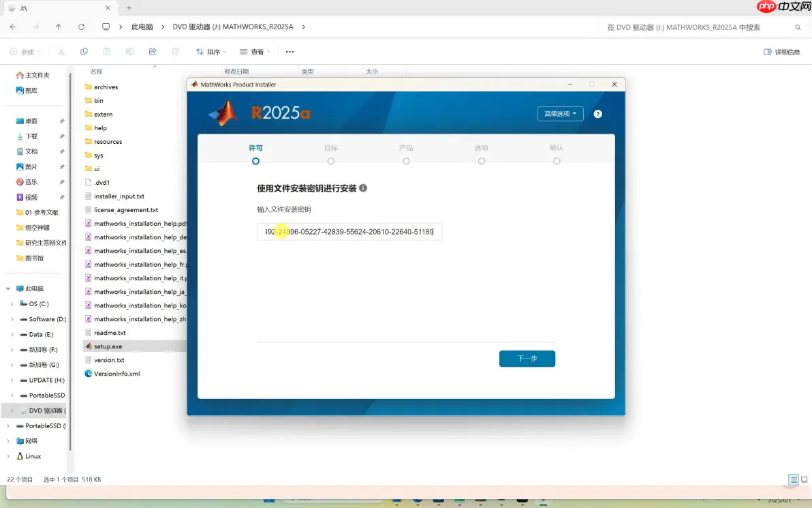812x508 pixels.
Task: Click the Refresh icon in the navigation bar
Action: (x=81, y=27)
